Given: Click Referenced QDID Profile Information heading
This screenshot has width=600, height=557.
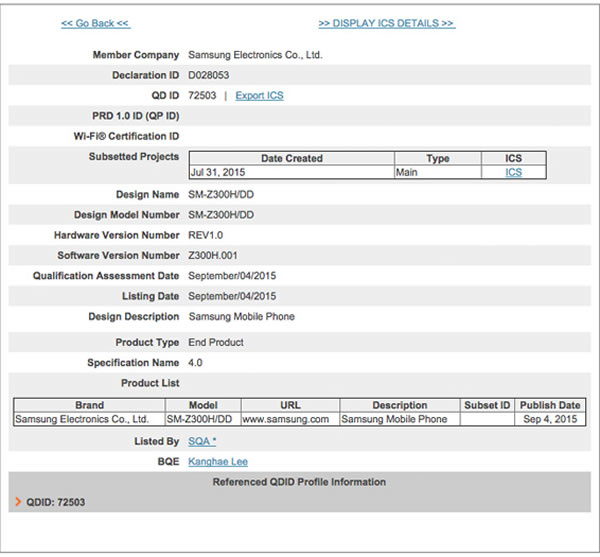Looking at the screenshot, I should 299,482.
